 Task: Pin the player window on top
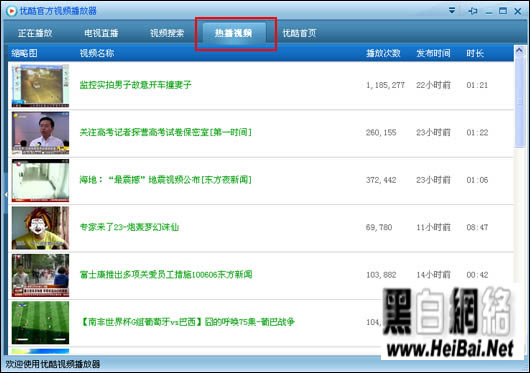pos(473,11)
